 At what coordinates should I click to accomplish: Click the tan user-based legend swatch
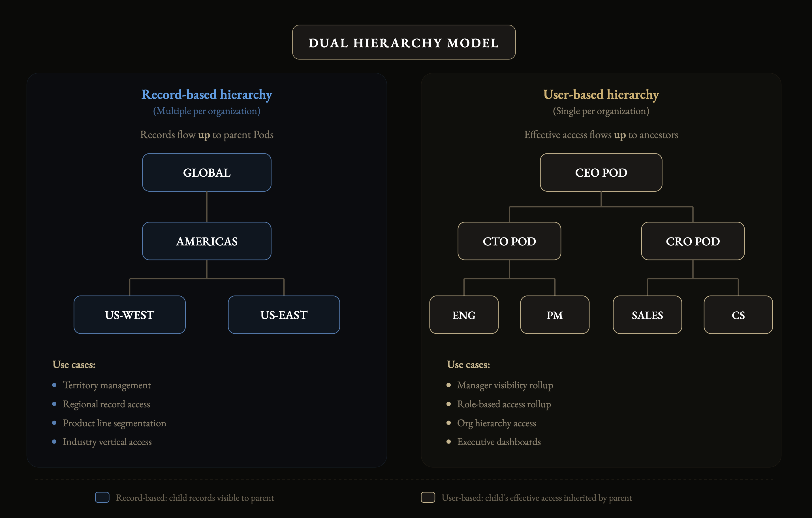pos(428,497)
